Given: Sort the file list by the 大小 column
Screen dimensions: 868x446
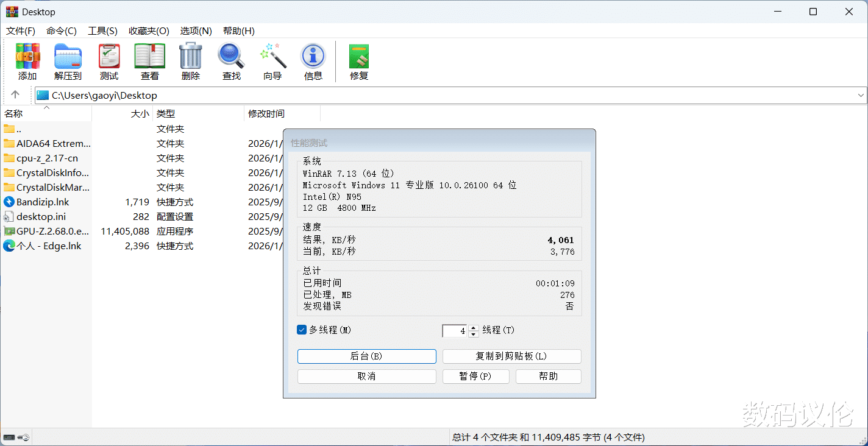Looking at the screenshot, I should [122, 113].
